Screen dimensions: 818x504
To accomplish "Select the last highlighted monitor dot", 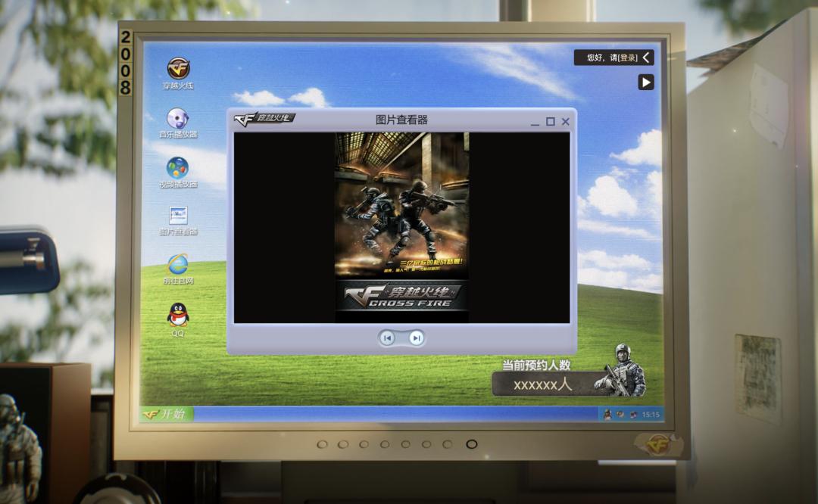I will tap(472, 444).
